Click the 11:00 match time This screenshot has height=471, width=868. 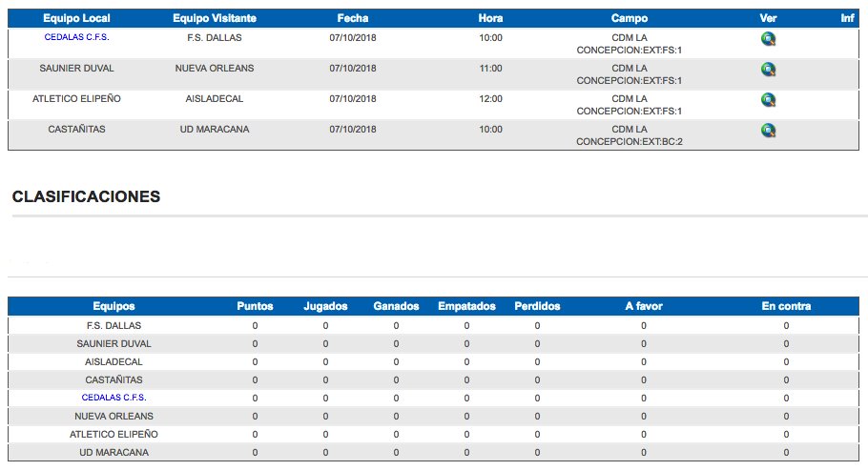pyautogui.click(x=490, y=68)
